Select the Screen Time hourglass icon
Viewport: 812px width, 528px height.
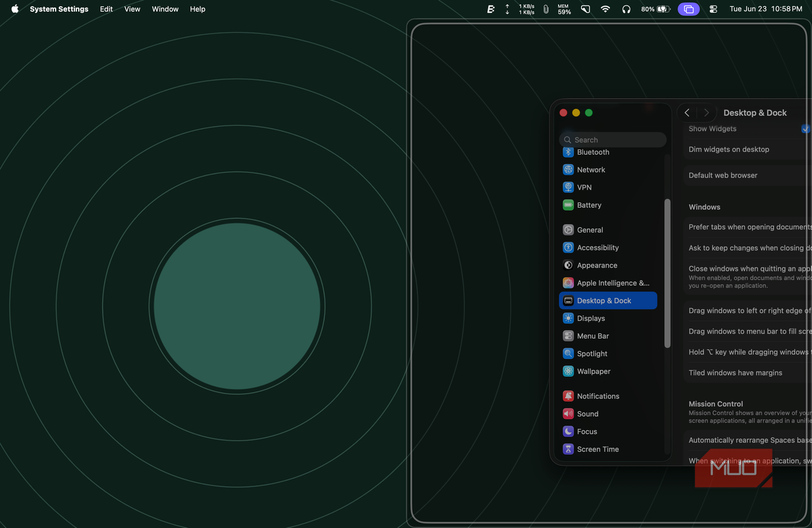(x=568, y=449)
